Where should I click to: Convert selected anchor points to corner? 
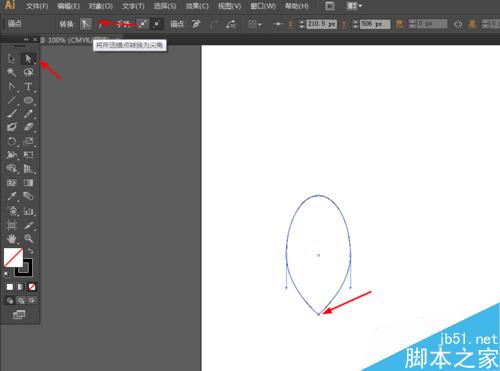tap(86, 24)
